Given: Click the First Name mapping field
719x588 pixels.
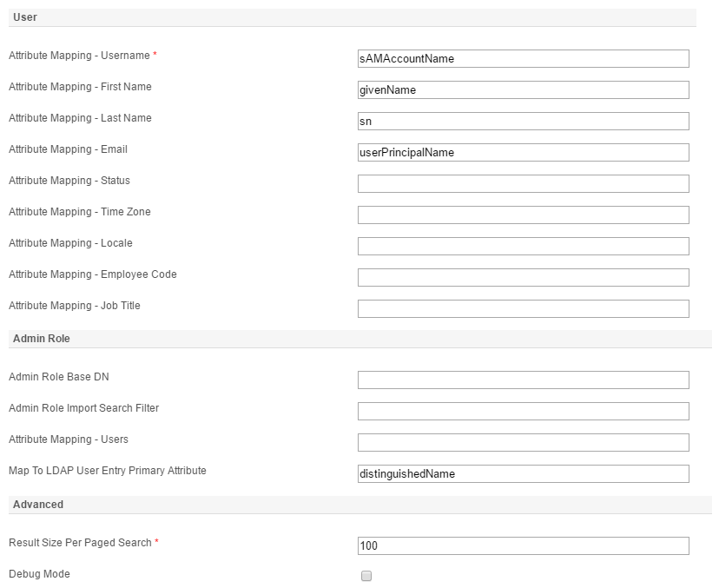Looking at the screenshot, I should click(x=523, y=90).
